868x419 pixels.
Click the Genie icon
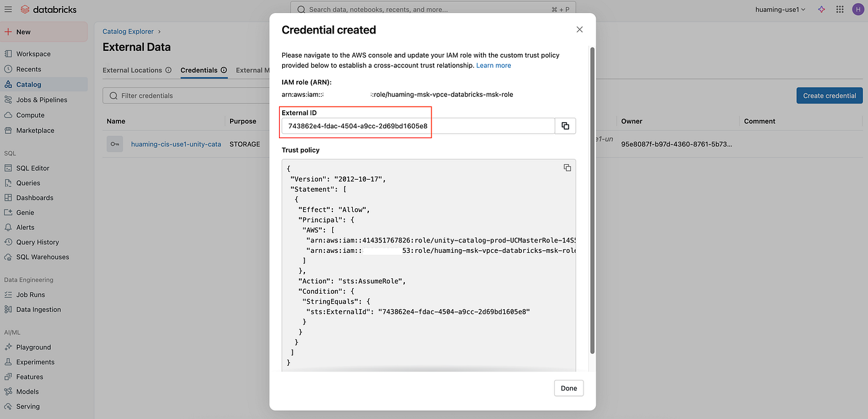(9, 213)
